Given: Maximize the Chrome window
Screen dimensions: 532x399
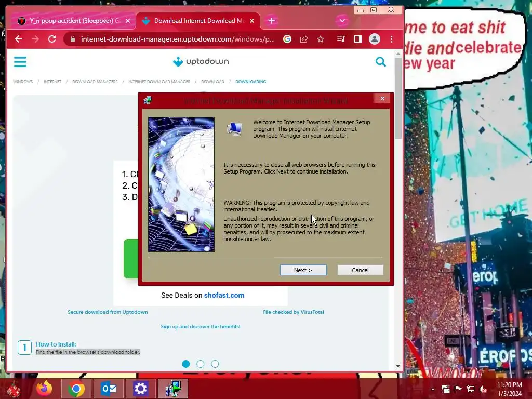Looking at the screenshot, I should (374, 10).
